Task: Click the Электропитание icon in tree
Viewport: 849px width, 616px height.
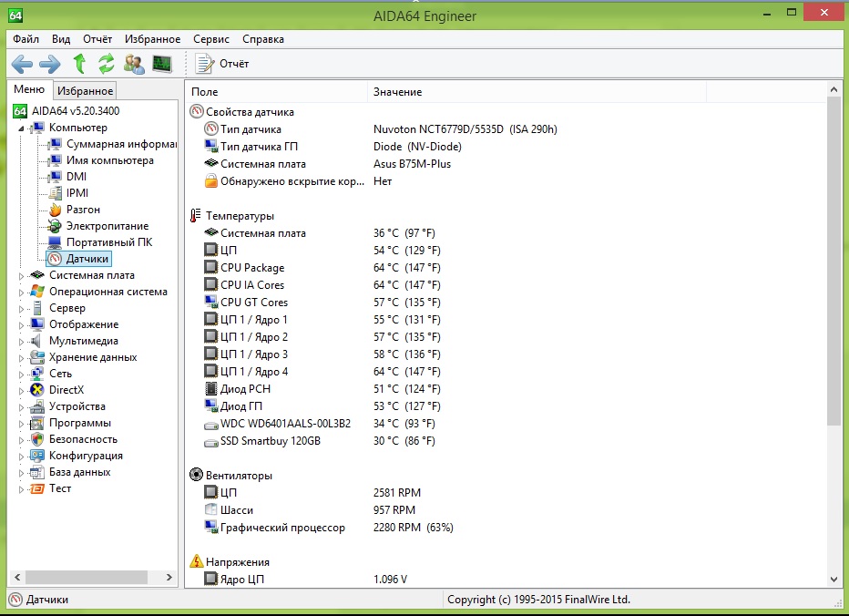Action: pyautogui.click(x=55, y=226)
